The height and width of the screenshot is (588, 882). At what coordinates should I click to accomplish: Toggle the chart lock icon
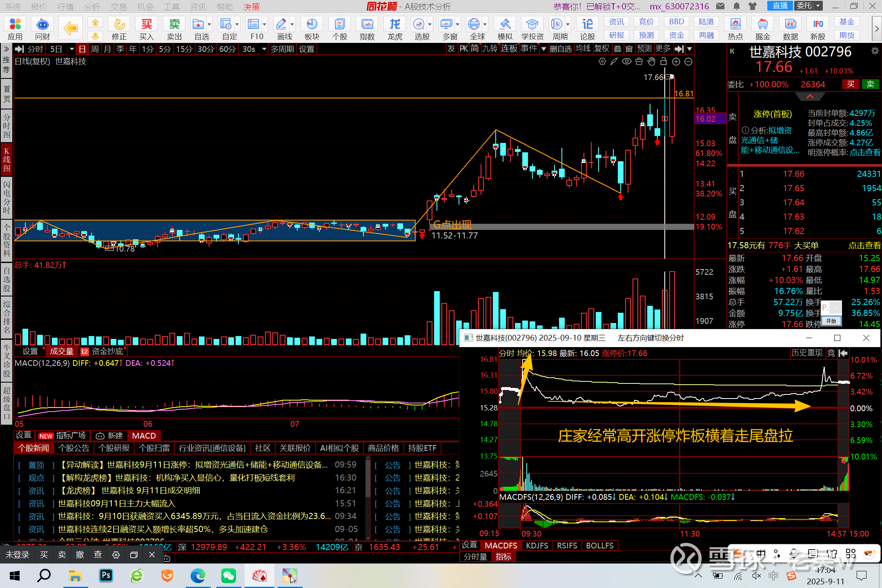(664, 62)
